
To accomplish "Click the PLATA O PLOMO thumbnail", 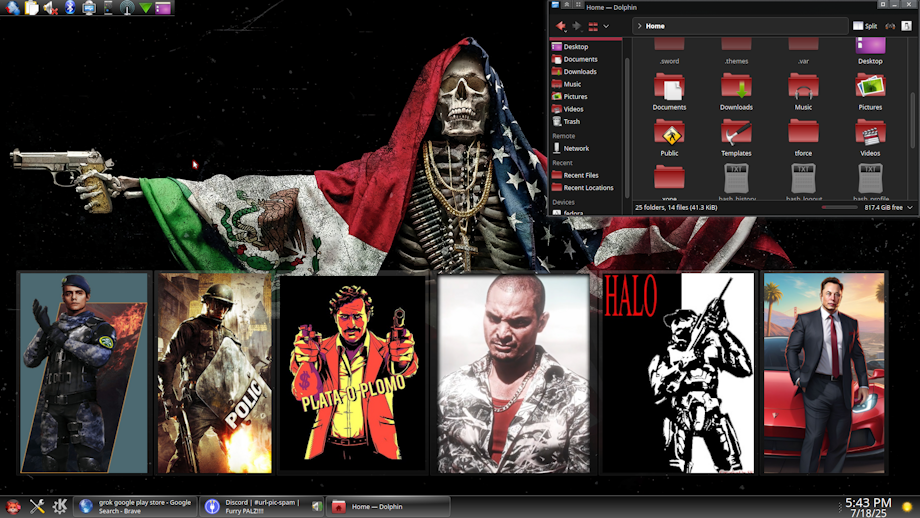I will (353, 373).
